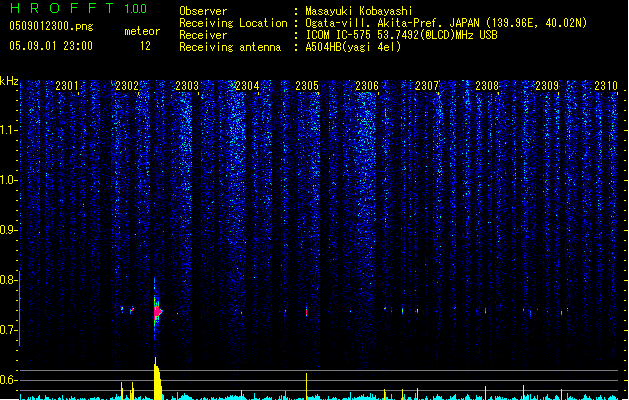Click the 'meteor' label text

point(142,31)
